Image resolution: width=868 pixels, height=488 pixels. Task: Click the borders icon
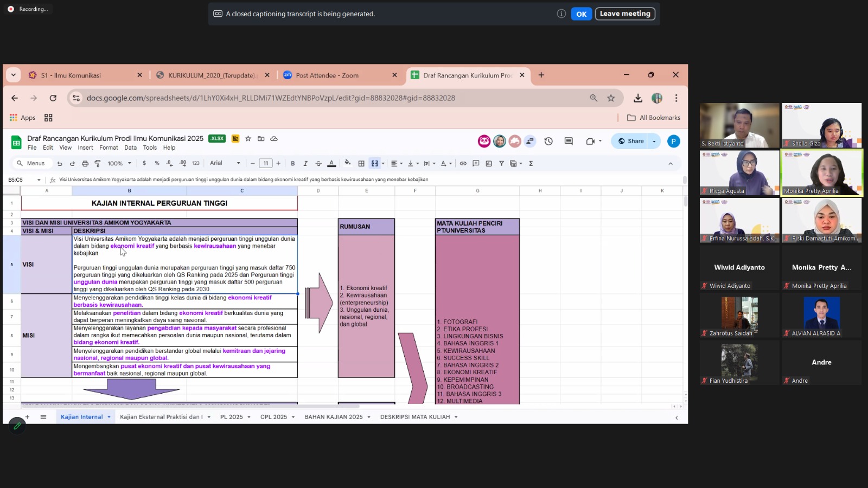[x=361, y=163]
